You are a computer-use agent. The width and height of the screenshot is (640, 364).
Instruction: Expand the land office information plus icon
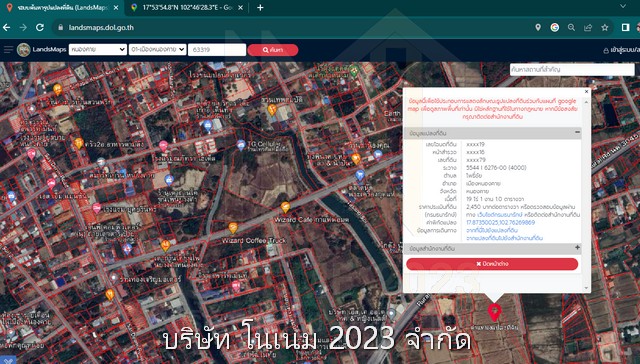click(577, 248)
